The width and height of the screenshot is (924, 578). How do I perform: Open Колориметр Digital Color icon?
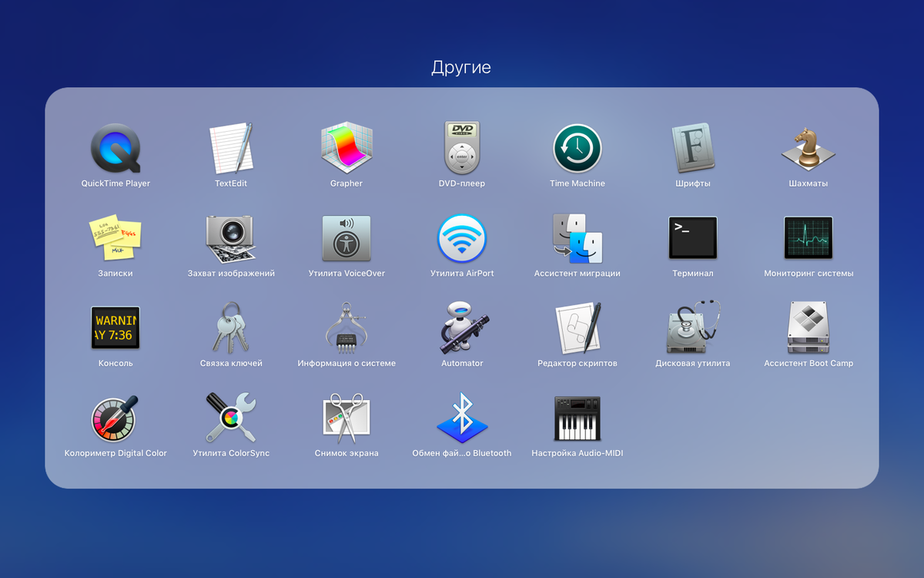click(x=113, y=418)
